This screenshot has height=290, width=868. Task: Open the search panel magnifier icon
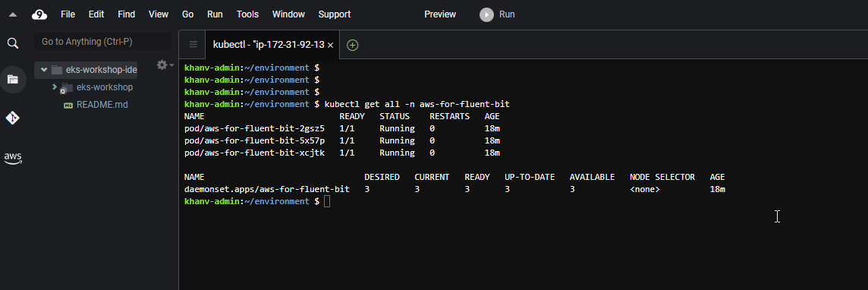(13, 43)
